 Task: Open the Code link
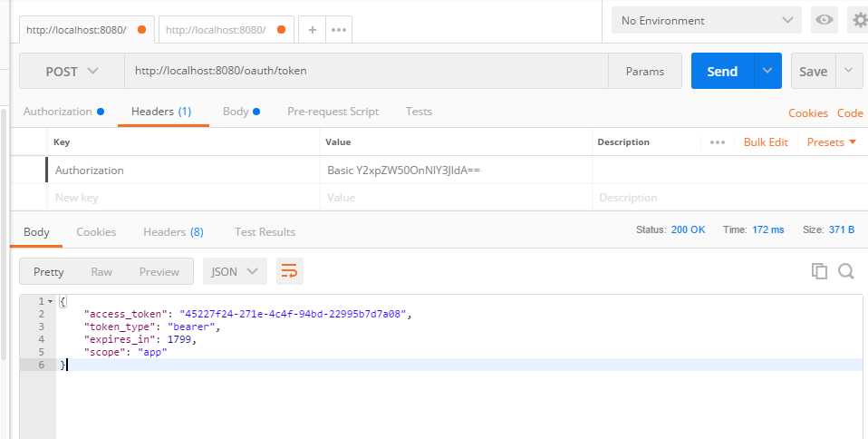(x=850, y=113)
